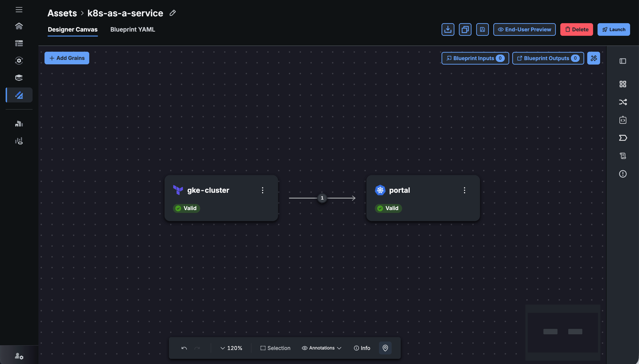Screen dimensions: 639x364
Task: Click the magic wand auto-layout icon
Action: tap(594, 58)
